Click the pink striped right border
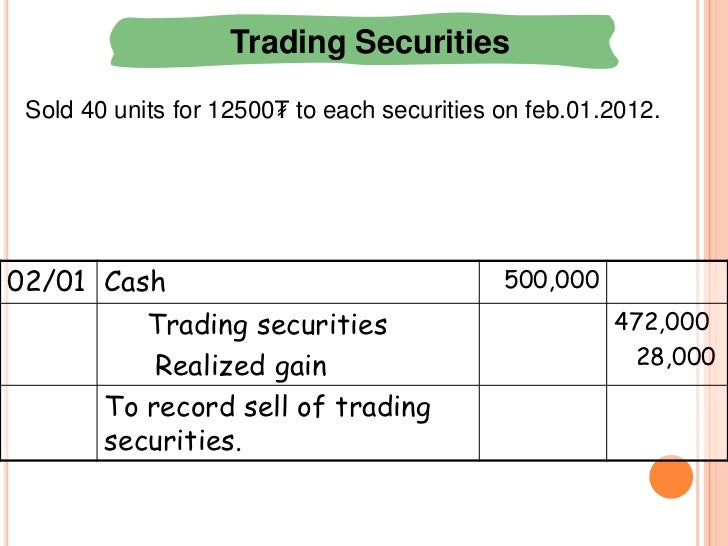 pyautogui.click(x=713, y=273)
